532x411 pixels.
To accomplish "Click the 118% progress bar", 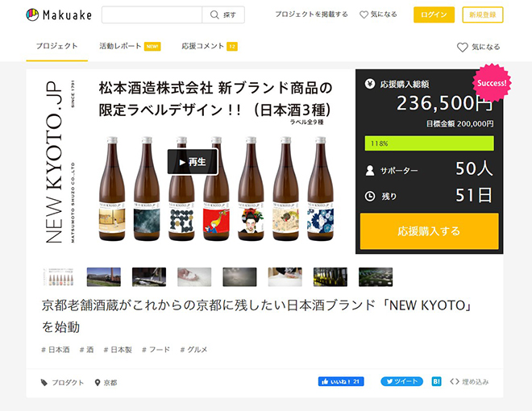I will click(429, 143).
